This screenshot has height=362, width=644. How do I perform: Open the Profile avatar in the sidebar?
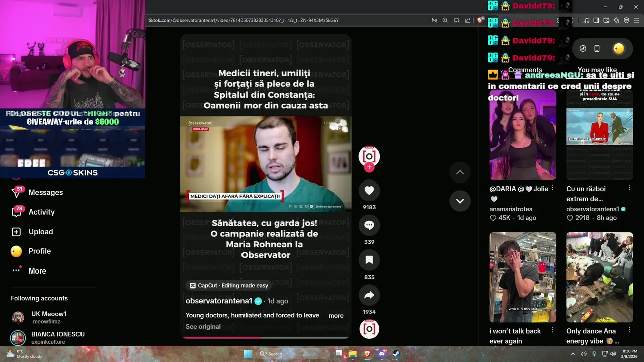tap(16, 251)
